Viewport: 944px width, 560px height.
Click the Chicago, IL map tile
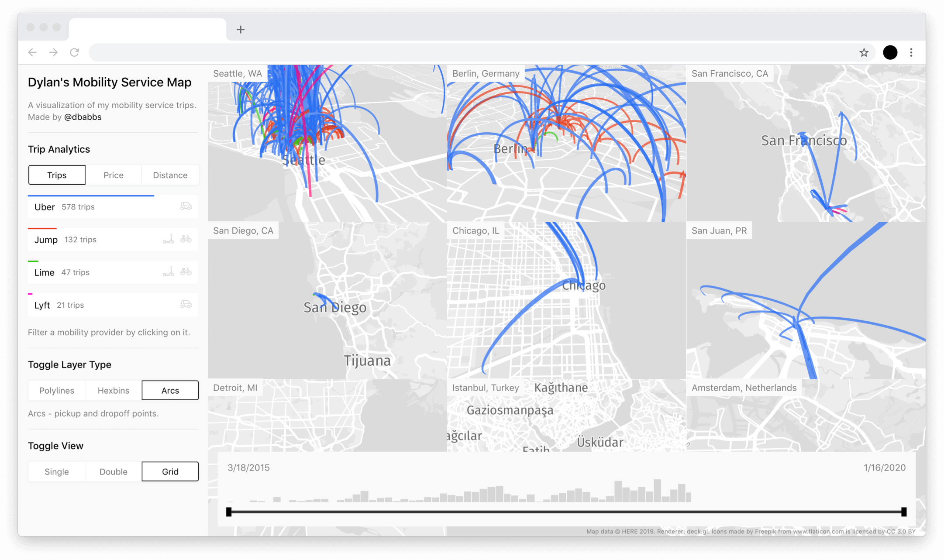pyautogui.click(x=567, y=300)
